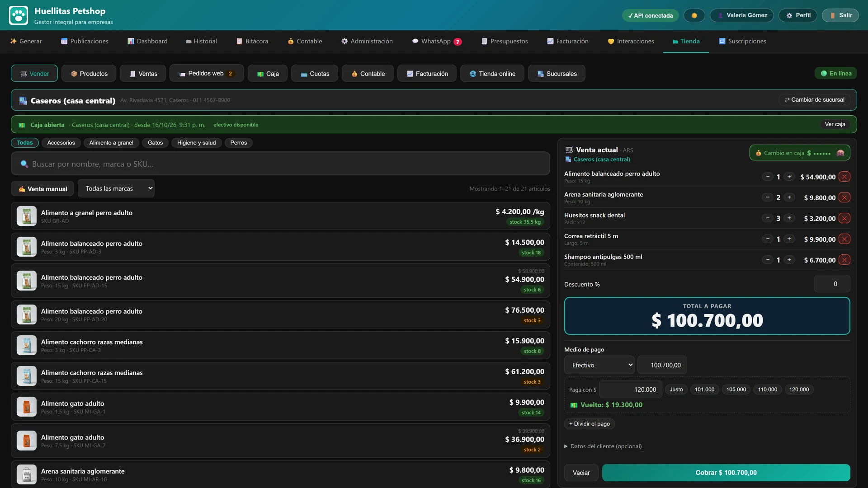This screenshot has height=488, width=868.
Task: Click the Cobrar $ 100.700,00 button
Action: [726, 473]
